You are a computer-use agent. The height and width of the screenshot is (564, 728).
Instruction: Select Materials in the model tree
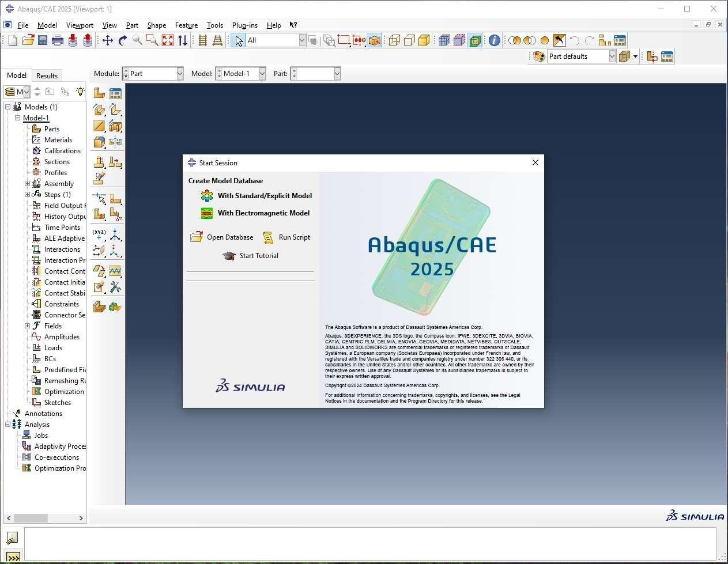pos(58,140)
